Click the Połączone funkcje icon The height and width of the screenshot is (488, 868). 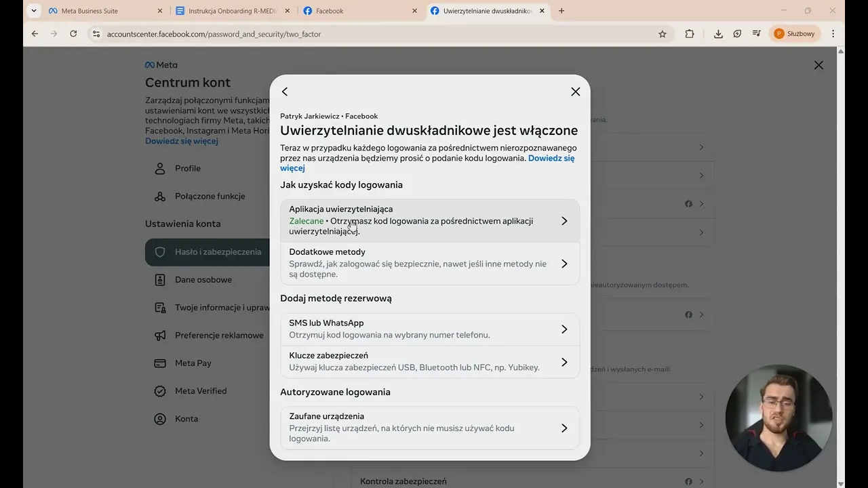click(160, 196)
